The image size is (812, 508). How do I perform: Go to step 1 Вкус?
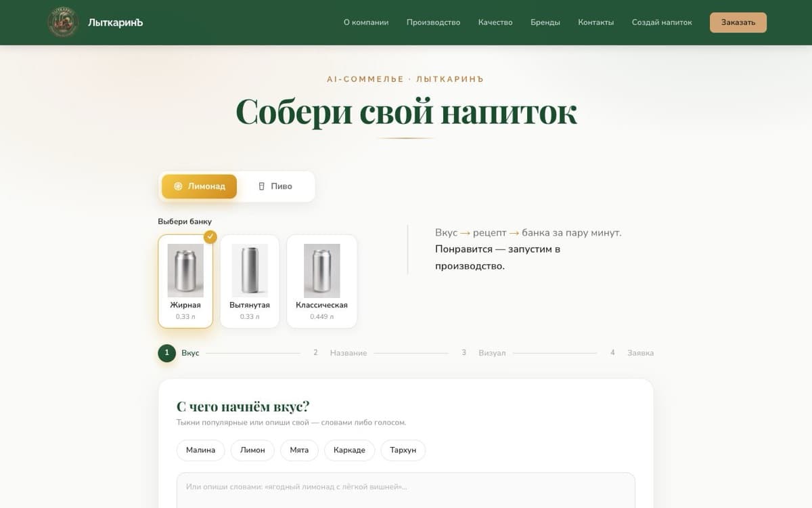[x=179, y=353]
